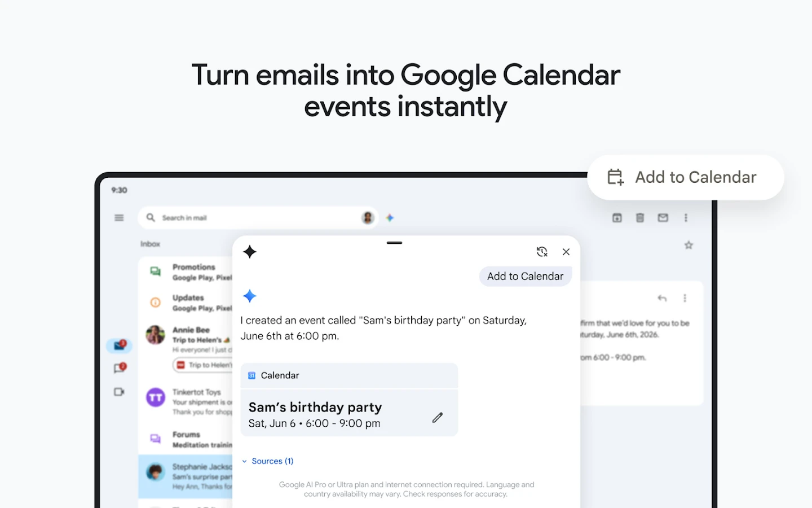Open Gemini sparkle icon beside search bar
Image resolution: width=812 pixels, height=508 pixels.
(390, 218)
